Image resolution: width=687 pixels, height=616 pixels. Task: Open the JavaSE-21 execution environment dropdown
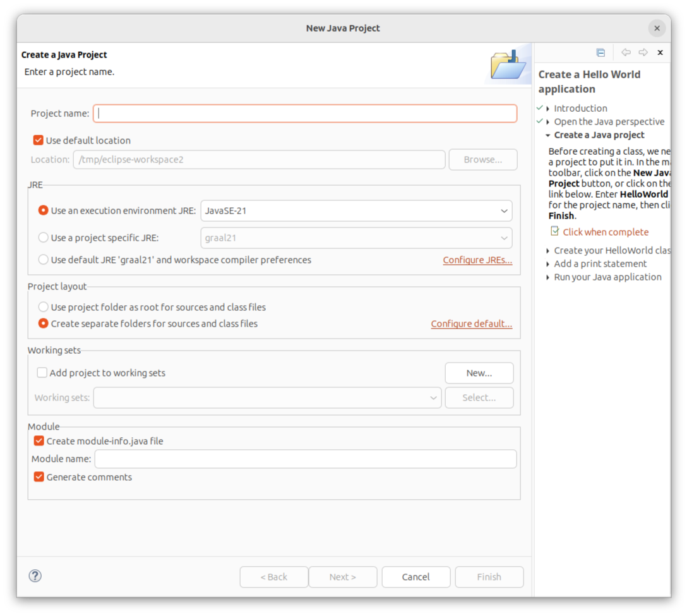(x=356, y=211)
